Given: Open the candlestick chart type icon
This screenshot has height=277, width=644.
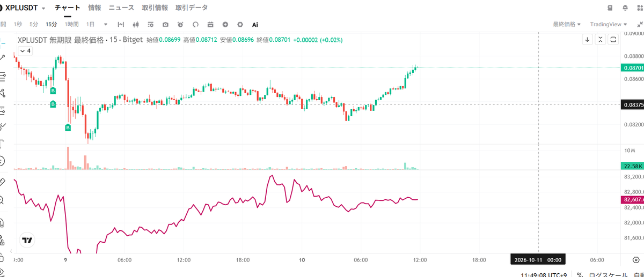Looking at the screenshot, I should point(135,25).
